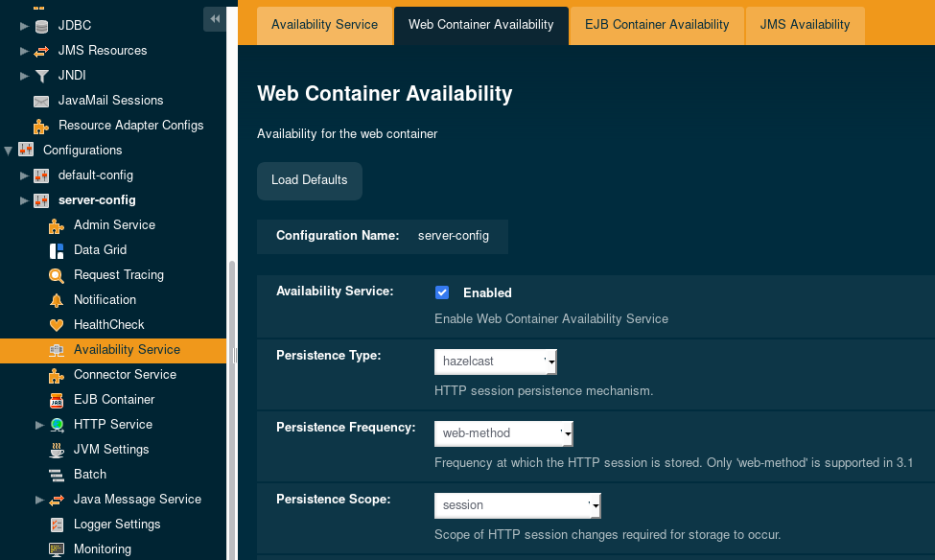935x560 pixels.
Task: Click the Availability Service icon in the sidebar
Action: pyautogui.click(x=57, y=350)
